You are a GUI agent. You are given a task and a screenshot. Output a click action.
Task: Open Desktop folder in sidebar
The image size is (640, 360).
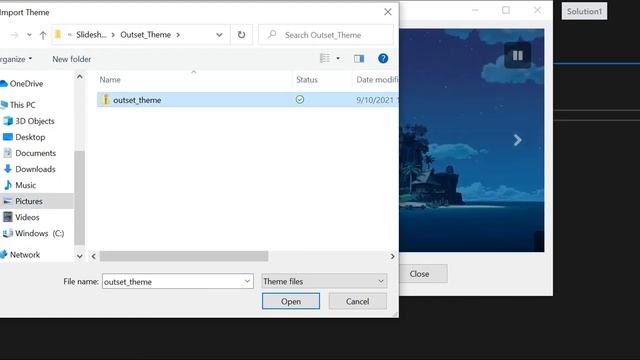point(30,137)
